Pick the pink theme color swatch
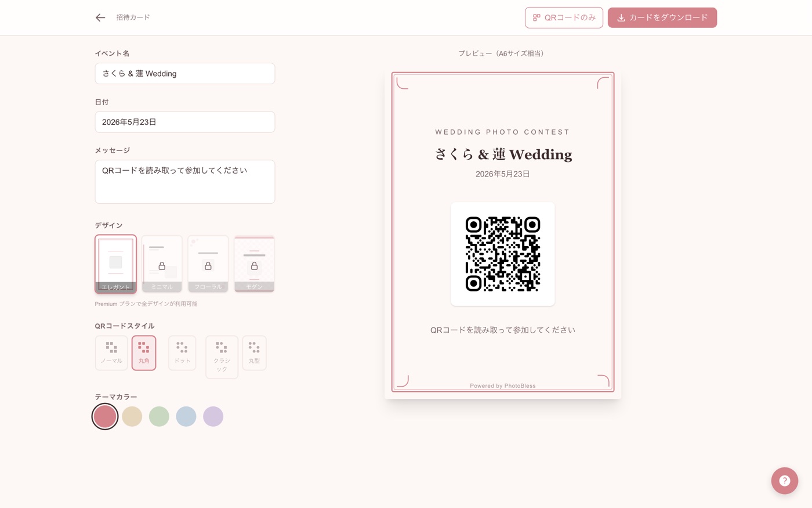 pos(105,416)
